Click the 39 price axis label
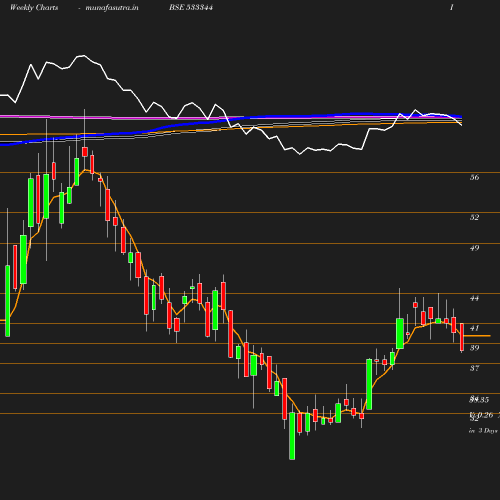 (x=474, y=348)
